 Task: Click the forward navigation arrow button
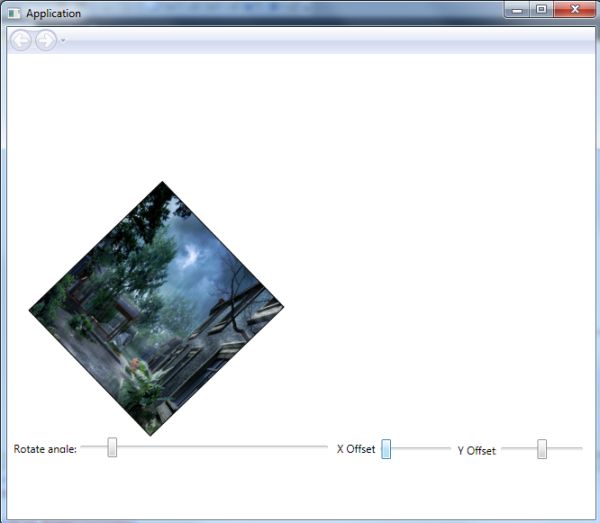click(x=46, y=40)
